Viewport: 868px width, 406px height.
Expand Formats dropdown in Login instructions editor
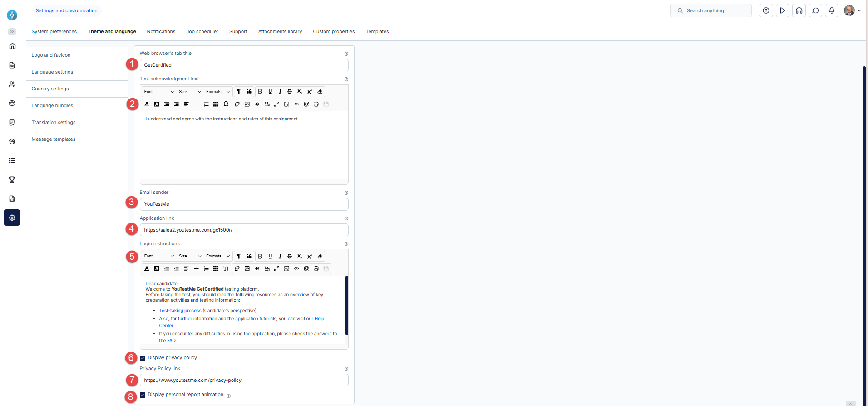[218, 256]
